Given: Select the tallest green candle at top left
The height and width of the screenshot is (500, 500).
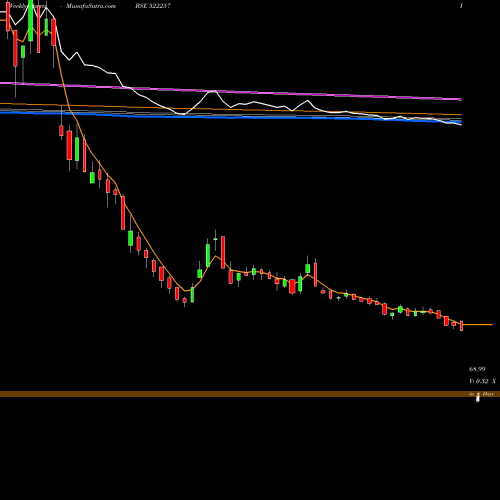Looking at the screenshot, I should tap(31, 21).
